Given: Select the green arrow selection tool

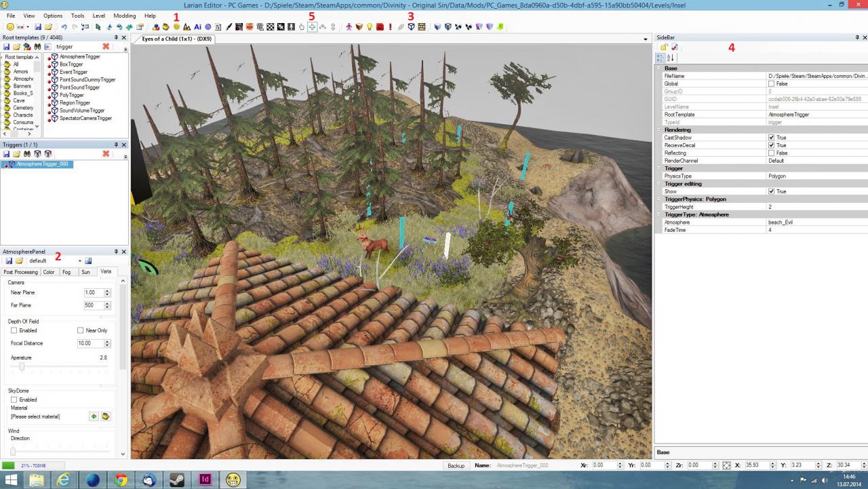Looking at the screenshot, I should [98, 27].
